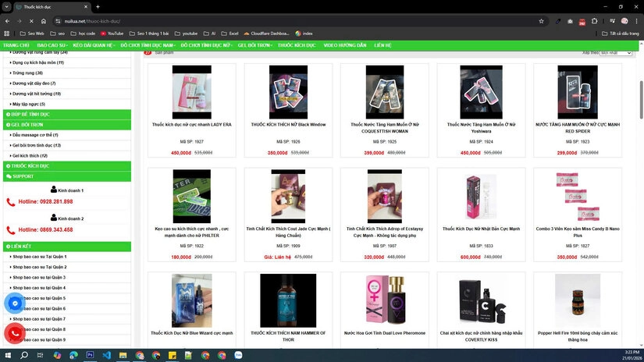Open the 'Xếp theo' sort dropdown
Image resolution: width=644 pixels, height=362 pixels.
(x=615, y=53)
